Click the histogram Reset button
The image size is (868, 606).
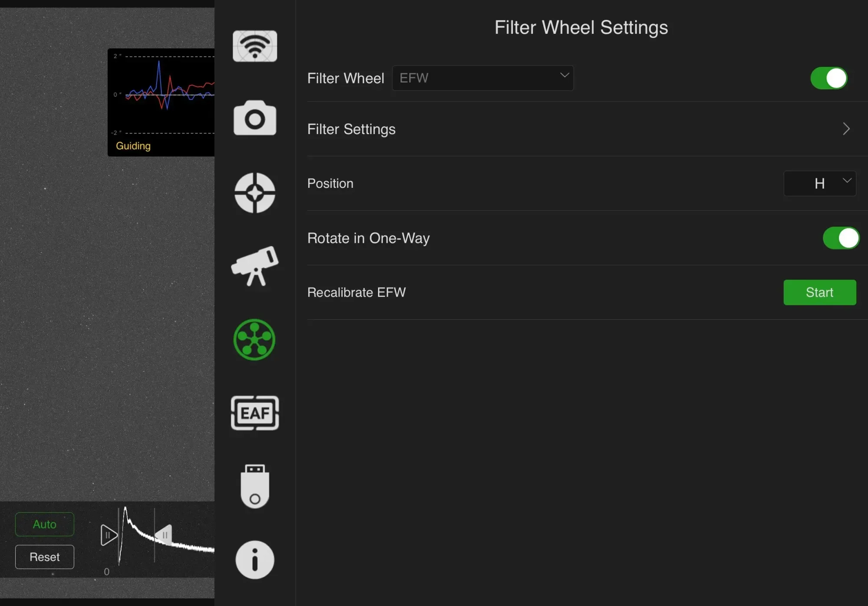[x=45, y=557]
